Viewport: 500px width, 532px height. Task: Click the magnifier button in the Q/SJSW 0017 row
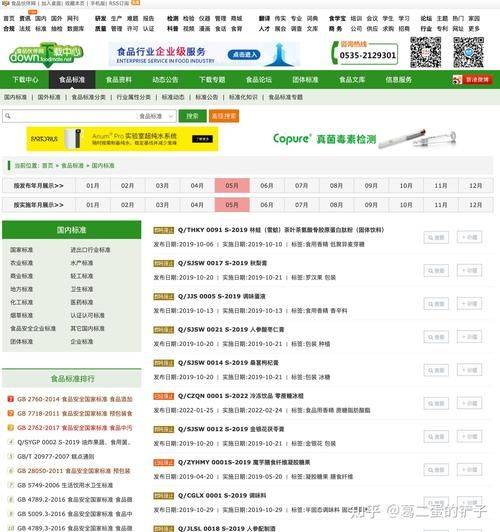[x=436, y=271]
